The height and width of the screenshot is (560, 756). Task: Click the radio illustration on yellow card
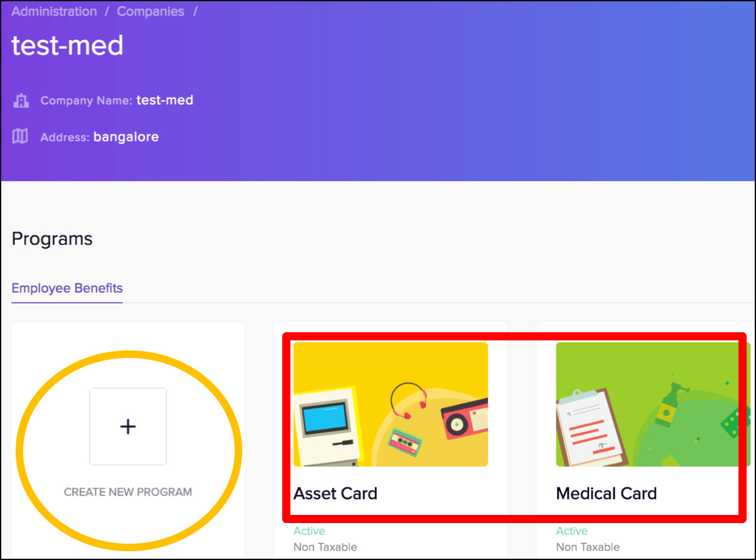point(464,418)
